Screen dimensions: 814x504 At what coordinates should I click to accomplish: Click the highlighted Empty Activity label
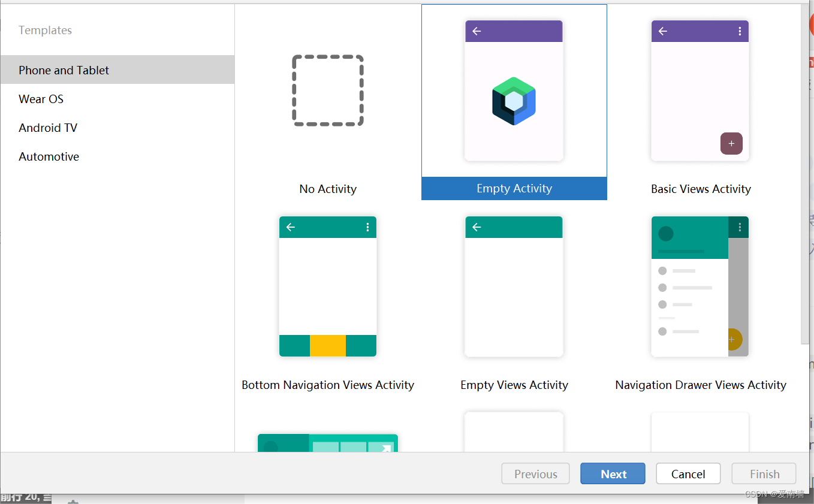pyautogui.click(x=514, y=188)
